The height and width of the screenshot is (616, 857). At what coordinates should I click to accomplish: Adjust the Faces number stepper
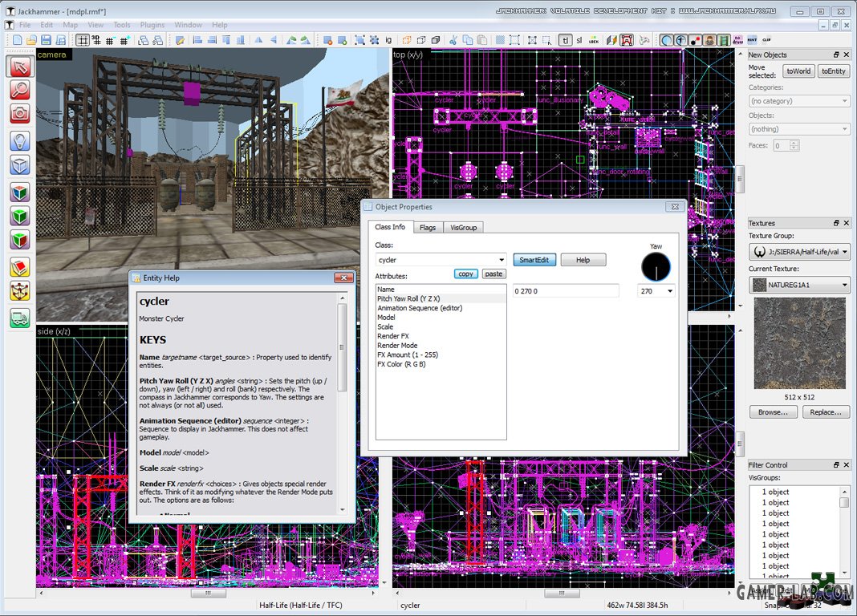[794, 145]
